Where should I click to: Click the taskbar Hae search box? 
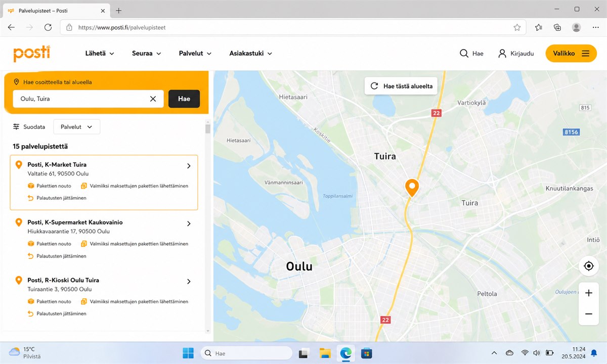[246, 353]
